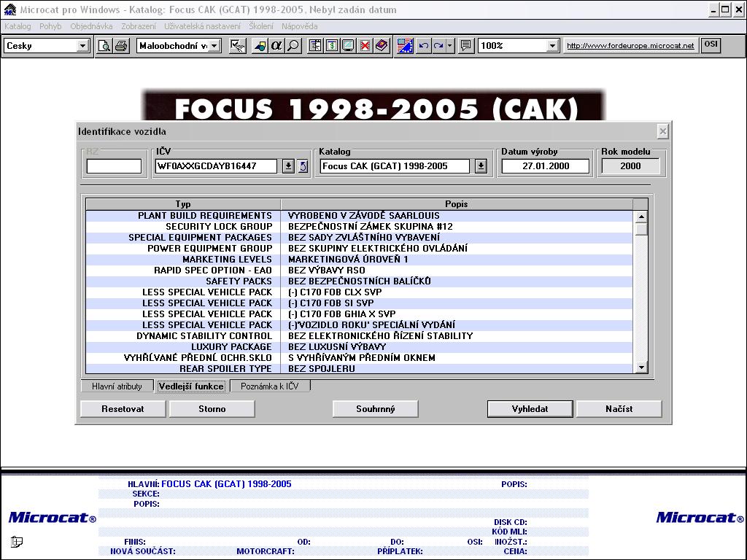Click the red book icon in toolbar

[x=382, y=46]
